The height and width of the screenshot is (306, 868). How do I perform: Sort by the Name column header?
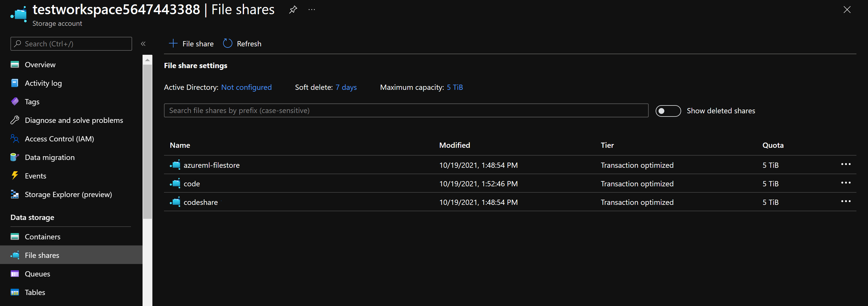pos(180,145)
